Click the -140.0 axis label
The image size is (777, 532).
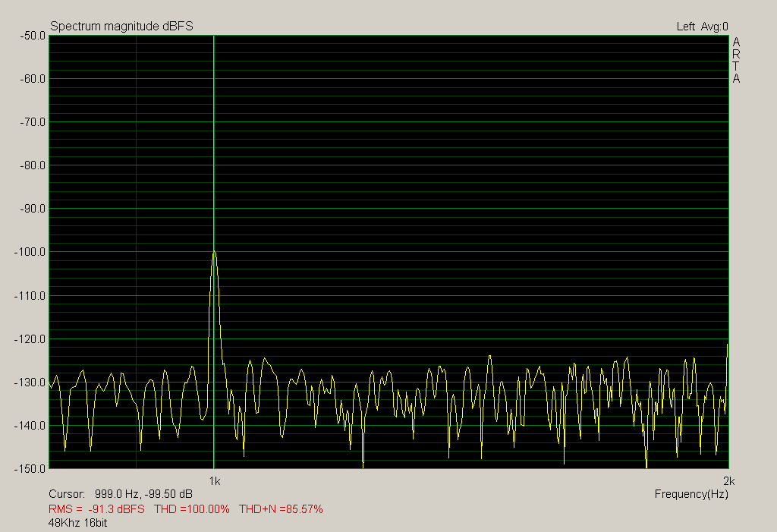pyautogui.click(x=30, y=426)
